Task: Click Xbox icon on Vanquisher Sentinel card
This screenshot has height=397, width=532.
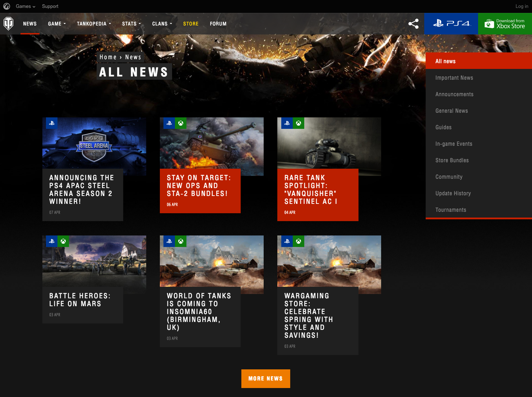Action: point(299,123)
